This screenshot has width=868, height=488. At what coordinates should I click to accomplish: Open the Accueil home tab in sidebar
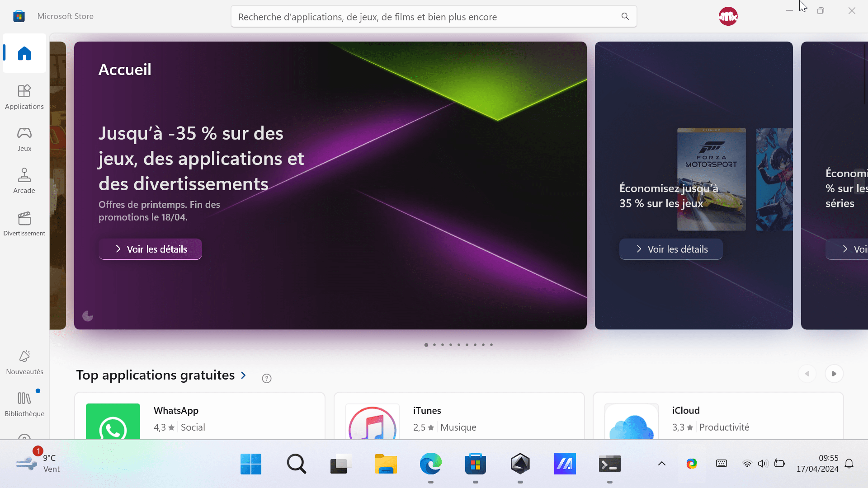(24, 53)
